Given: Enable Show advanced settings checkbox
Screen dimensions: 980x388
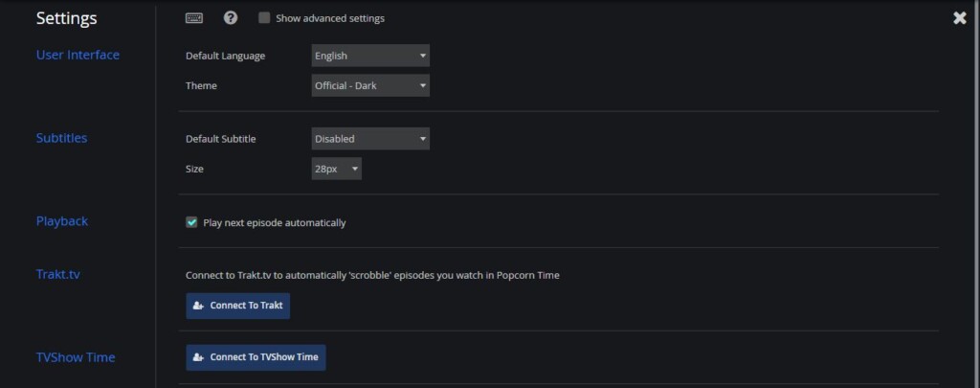Looking at the screenshot, I should pos(264,18).
